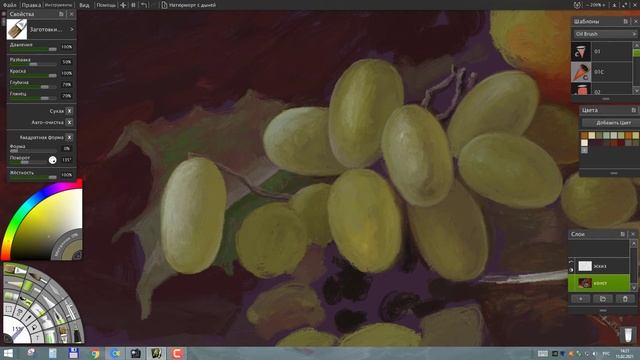Screen dimensions: 640x360
Task: Click the document icon beside the file title
Action: pos(164,5)
